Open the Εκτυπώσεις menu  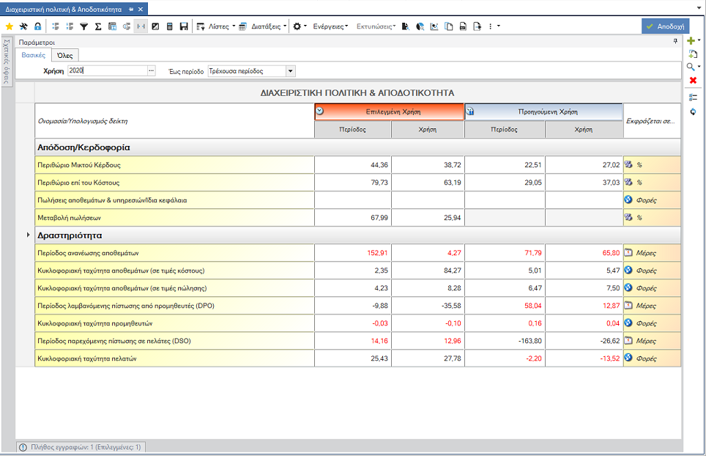point(376,27)
